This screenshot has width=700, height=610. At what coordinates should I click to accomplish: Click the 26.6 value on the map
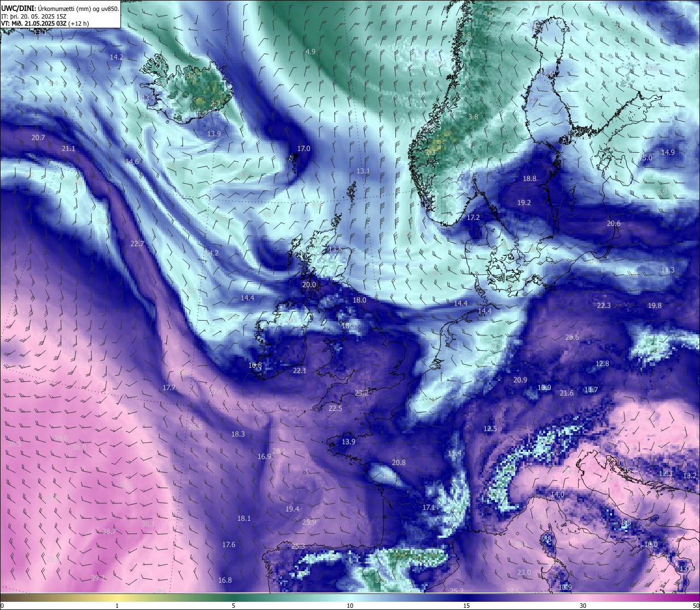click(572, 338)
